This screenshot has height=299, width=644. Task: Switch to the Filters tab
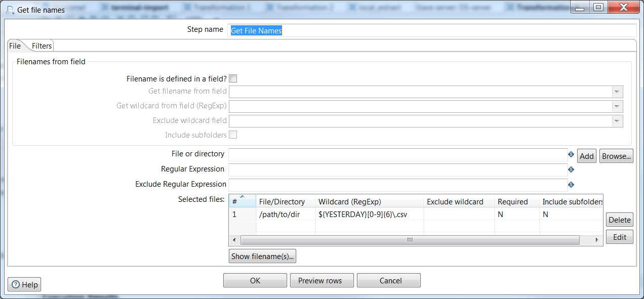42,46
